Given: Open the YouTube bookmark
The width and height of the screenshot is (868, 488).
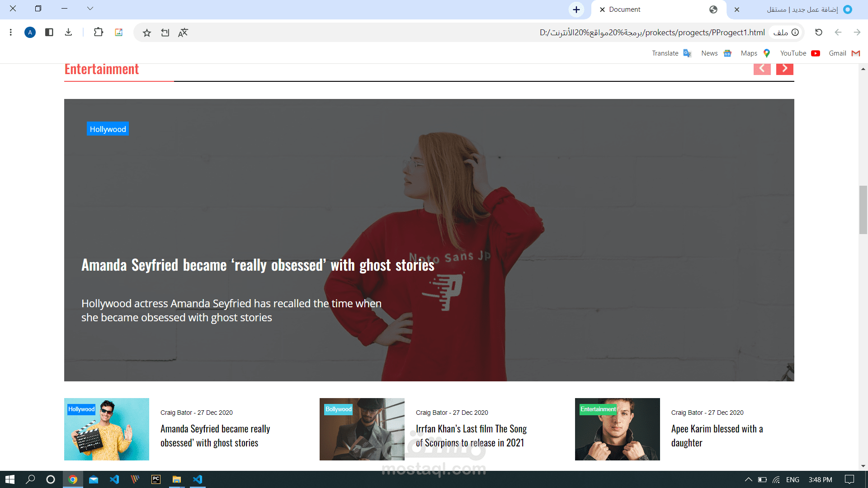Looking at the screenshot, I should tap(799, 53).
